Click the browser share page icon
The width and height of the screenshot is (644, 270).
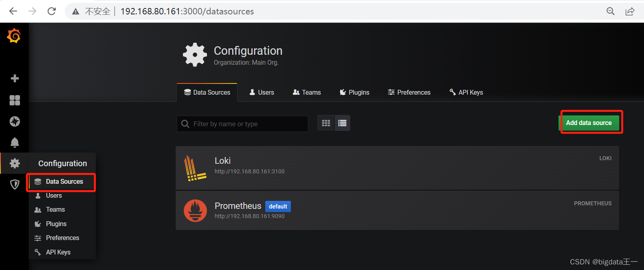pyautogui.click(x=630, y=11)
